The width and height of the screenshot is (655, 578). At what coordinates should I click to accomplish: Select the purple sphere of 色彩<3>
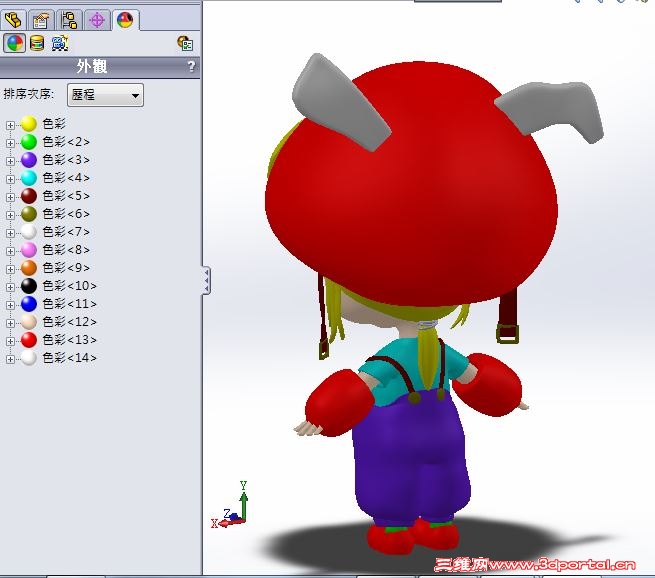pyautogui.click(x=29, y=160)
